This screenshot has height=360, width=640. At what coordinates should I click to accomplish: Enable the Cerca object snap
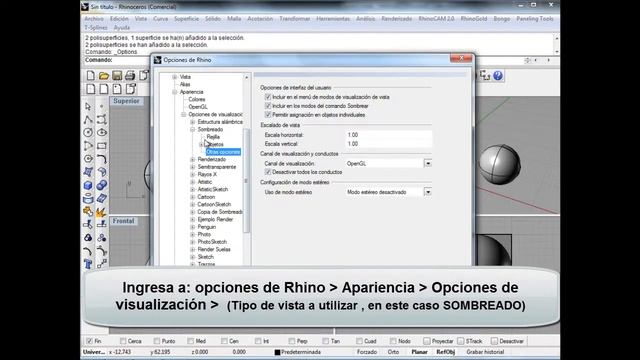pyautogui.click(x=123, y=341)
